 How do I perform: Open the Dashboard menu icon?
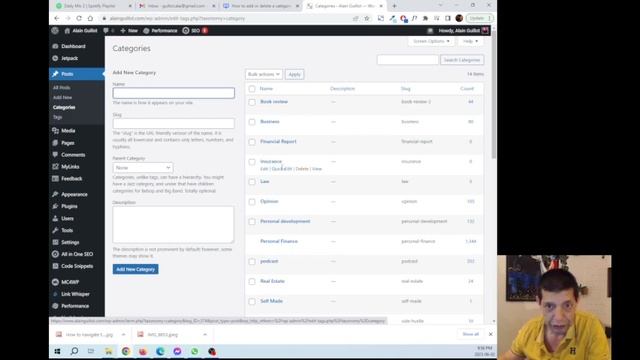[55, 46]
